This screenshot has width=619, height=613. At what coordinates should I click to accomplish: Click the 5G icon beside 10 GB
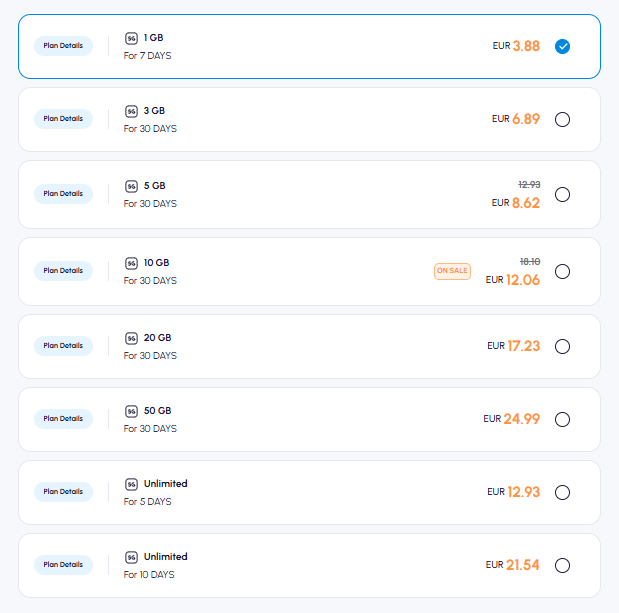[x=131, y=263]
